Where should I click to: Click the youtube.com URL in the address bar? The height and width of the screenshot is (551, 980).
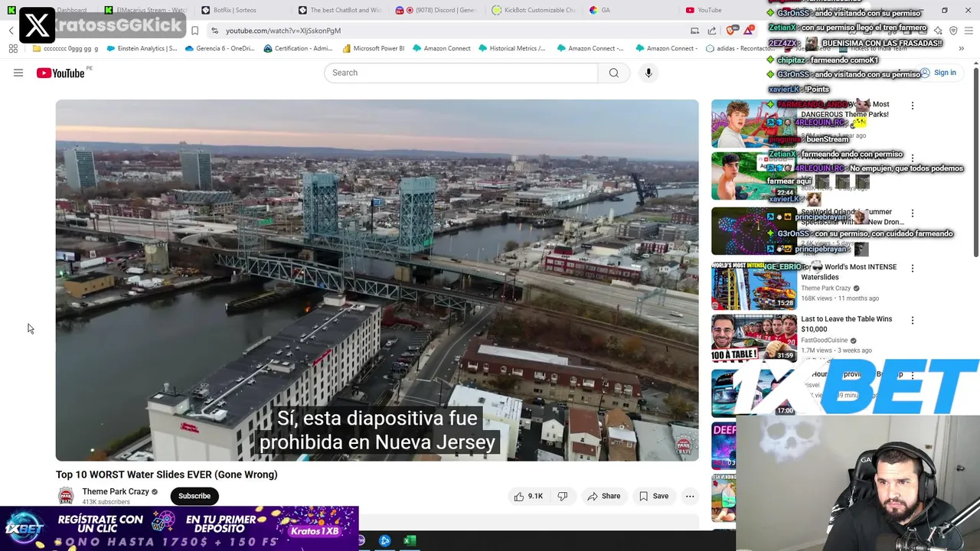point(283,31)
